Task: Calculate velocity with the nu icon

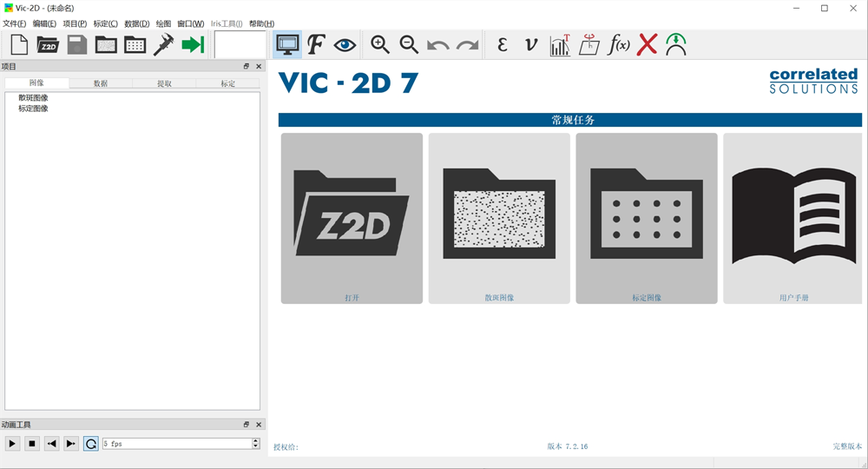Action: pyautogui.click(x=531, y=45)
